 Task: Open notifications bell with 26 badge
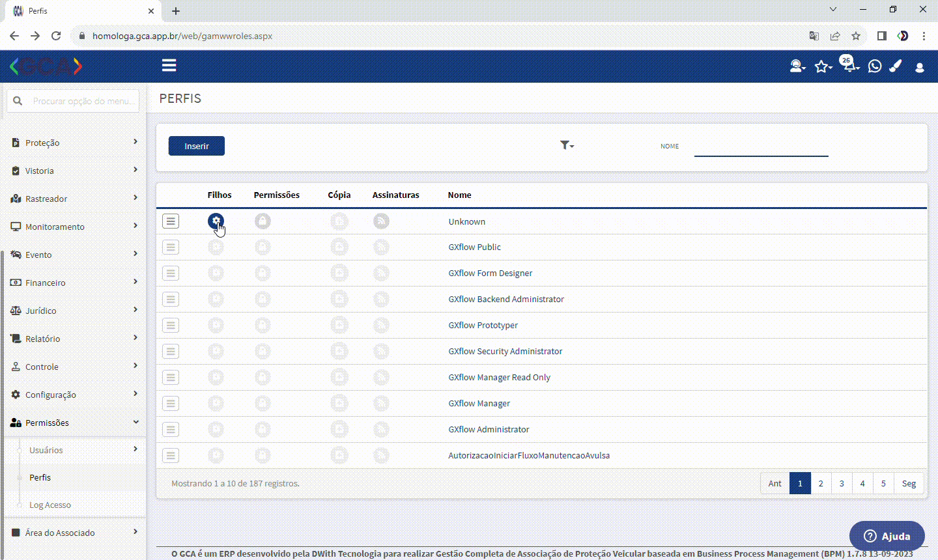(849, 65)
